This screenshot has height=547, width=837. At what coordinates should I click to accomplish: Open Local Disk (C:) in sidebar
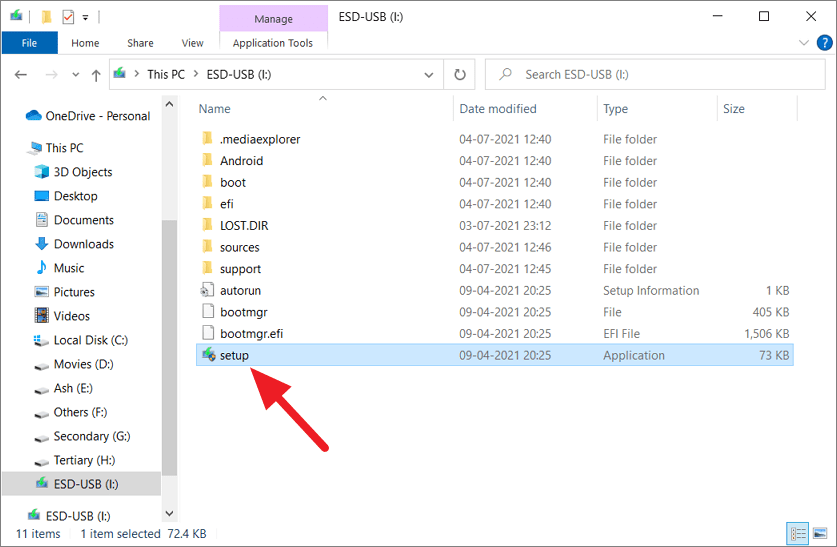click(x=81, y=340)
